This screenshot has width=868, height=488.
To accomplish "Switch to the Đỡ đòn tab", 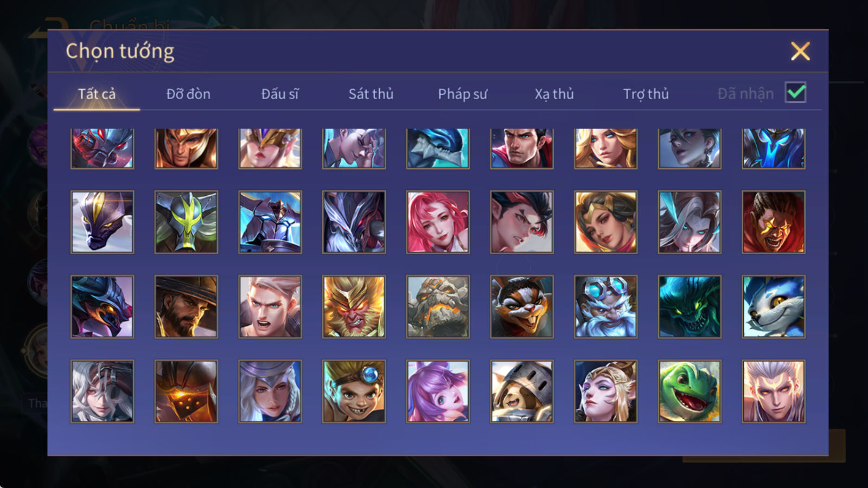I will 188,94.
